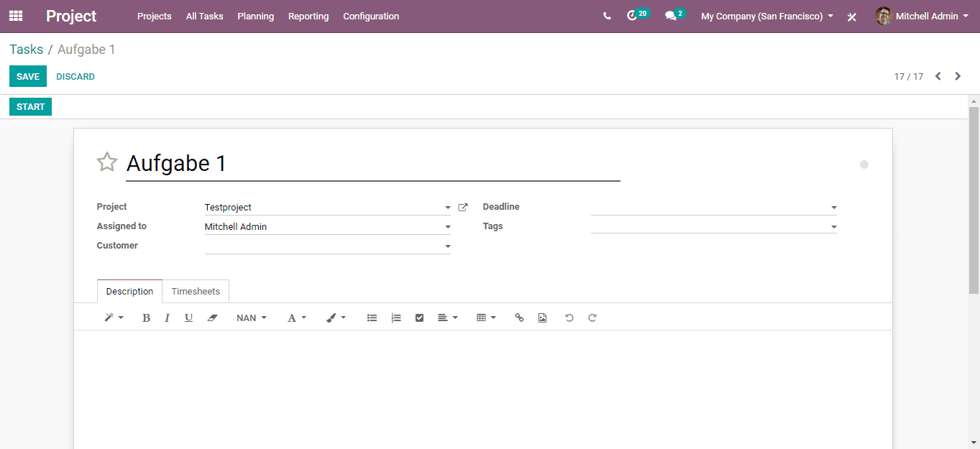Viewport: 980px width, 449px height.
Task: Click the DISCARD button
Action: tap(75, 77)
